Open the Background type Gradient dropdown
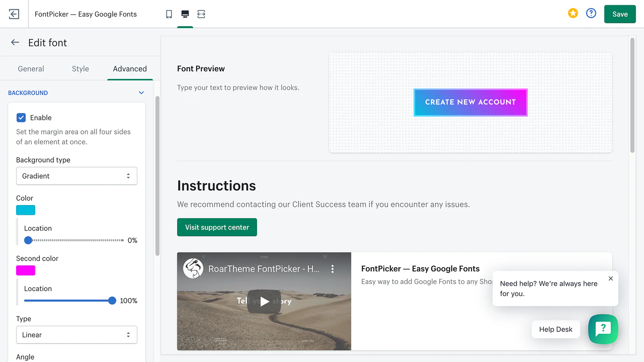 (x=76, y=176)
